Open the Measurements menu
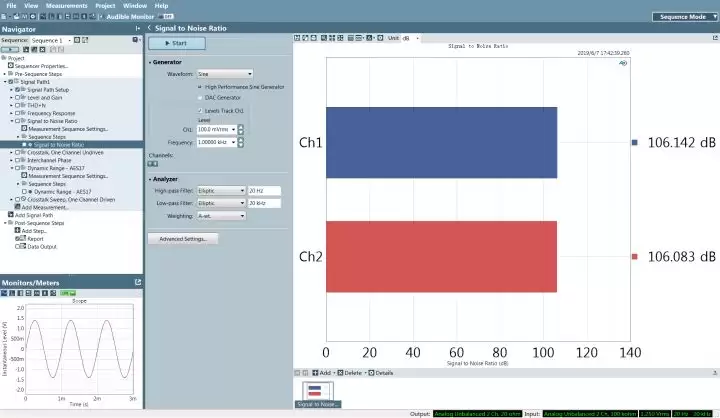720x418 pixels. click(67, 6)
